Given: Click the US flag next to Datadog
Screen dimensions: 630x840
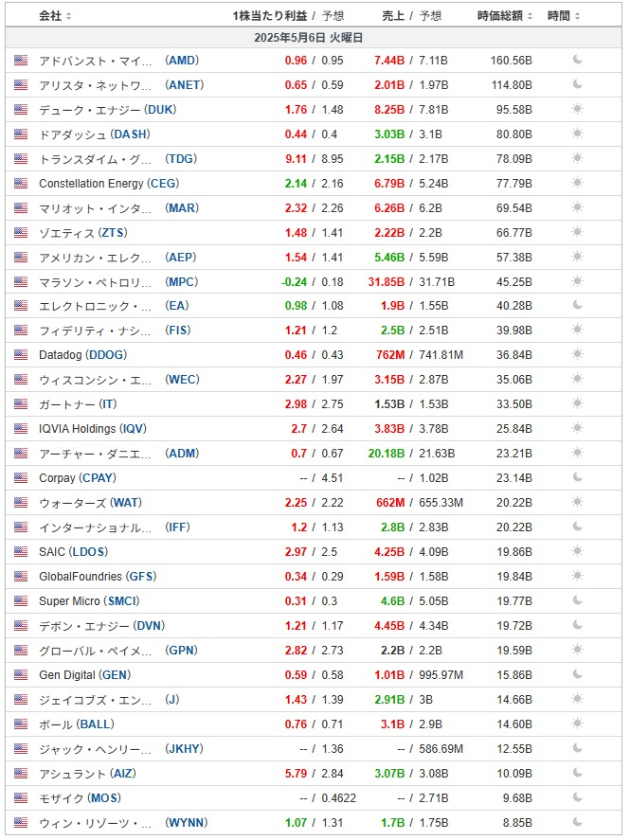Looking at the screenshot, I should 21,355.
